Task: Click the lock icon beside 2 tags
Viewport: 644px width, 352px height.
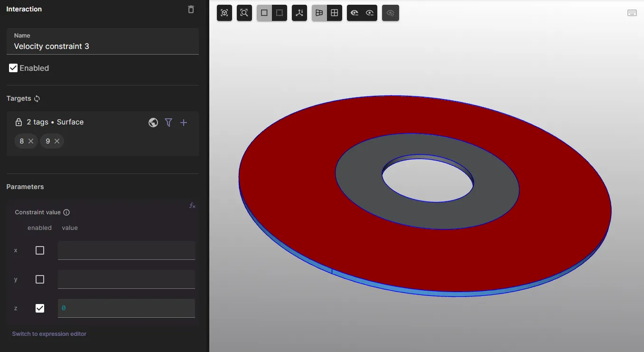Action: click(x=19, y=122)
